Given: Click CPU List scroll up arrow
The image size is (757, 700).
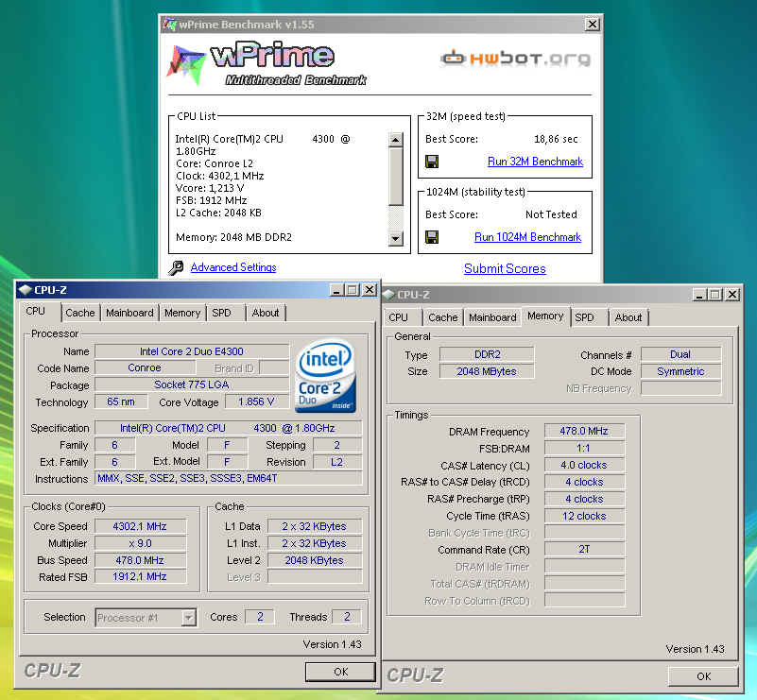Looking at the screenshot, I should pyautogui.click(x=395, y=140).
